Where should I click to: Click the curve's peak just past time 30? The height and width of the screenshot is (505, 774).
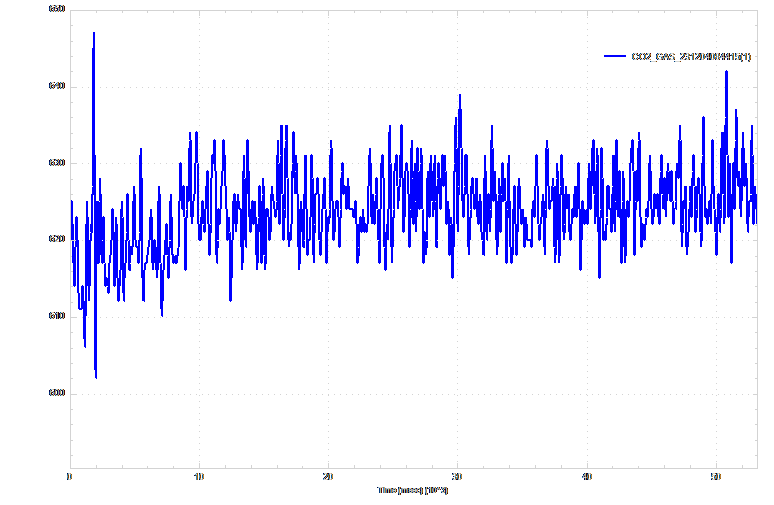coord(460,95)
